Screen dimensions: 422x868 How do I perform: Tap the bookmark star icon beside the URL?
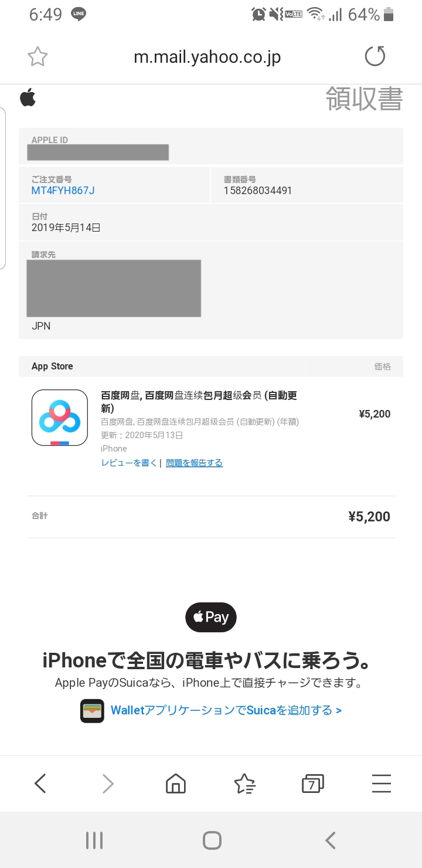(38, 57)
